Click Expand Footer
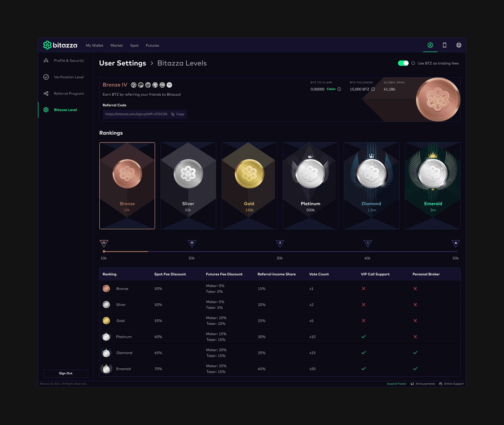Screen dimensions: 504x425 point(397,384)
